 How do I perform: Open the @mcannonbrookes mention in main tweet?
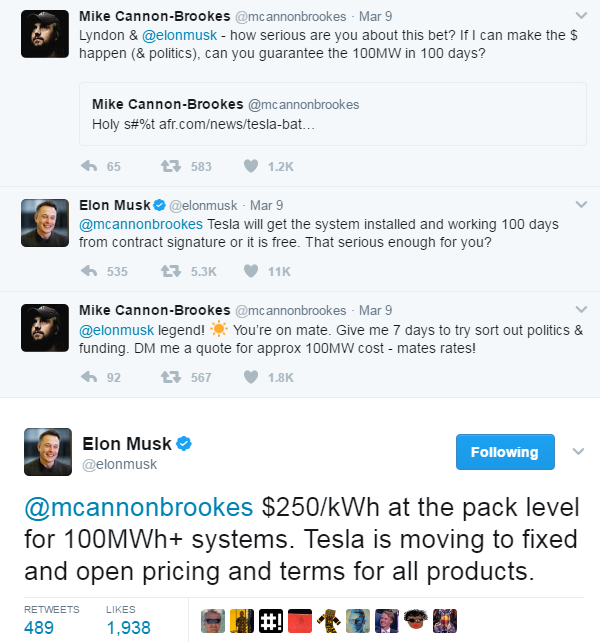138,508
